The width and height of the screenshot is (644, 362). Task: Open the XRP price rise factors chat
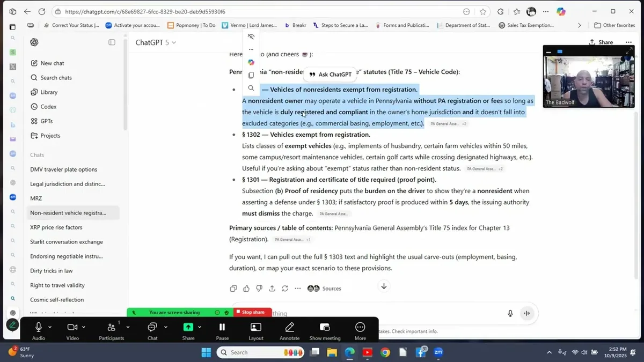[73, 227]
